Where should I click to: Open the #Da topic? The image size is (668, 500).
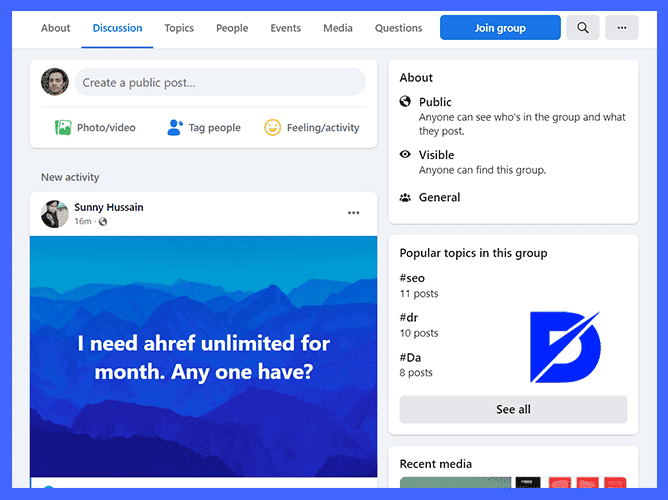[x=410, y=357]
